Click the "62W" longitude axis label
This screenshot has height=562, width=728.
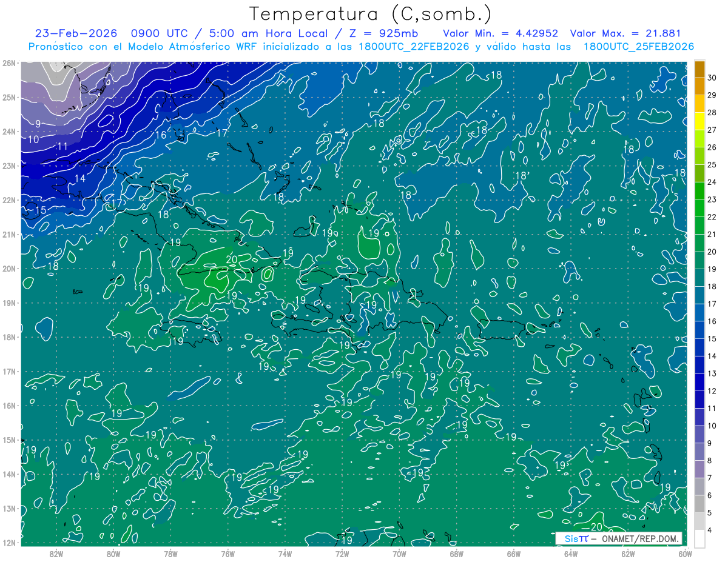[628, 554]
